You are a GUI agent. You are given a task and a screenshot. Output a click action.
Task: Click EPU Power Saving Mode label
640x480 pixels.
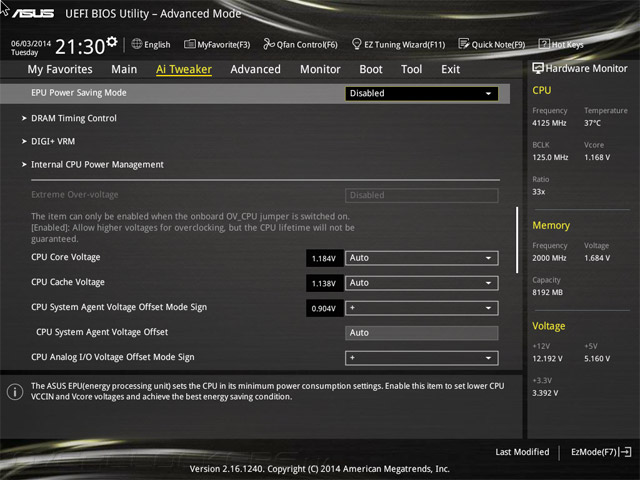coord(79,93)
